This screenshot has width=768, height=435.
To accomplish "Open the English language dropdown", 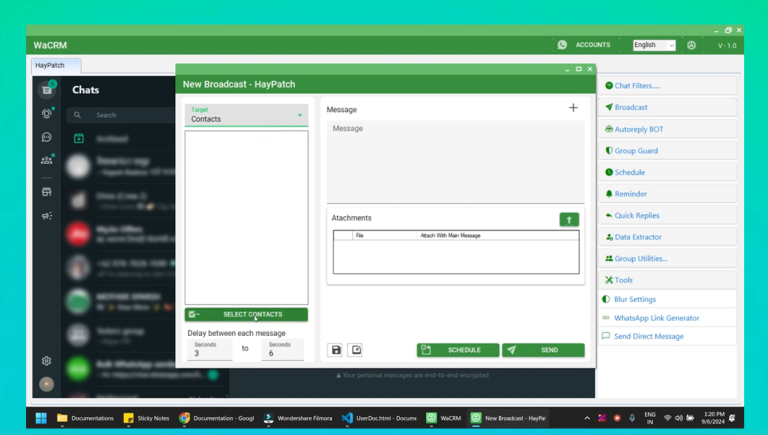I will [x=654, y=45].
